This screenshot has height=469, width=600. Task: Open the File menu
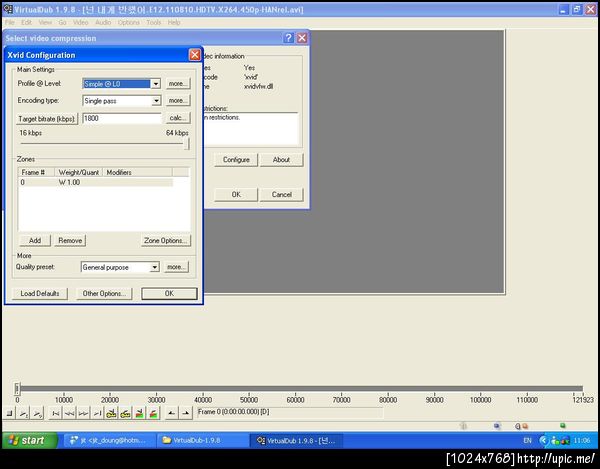(10, 22)
